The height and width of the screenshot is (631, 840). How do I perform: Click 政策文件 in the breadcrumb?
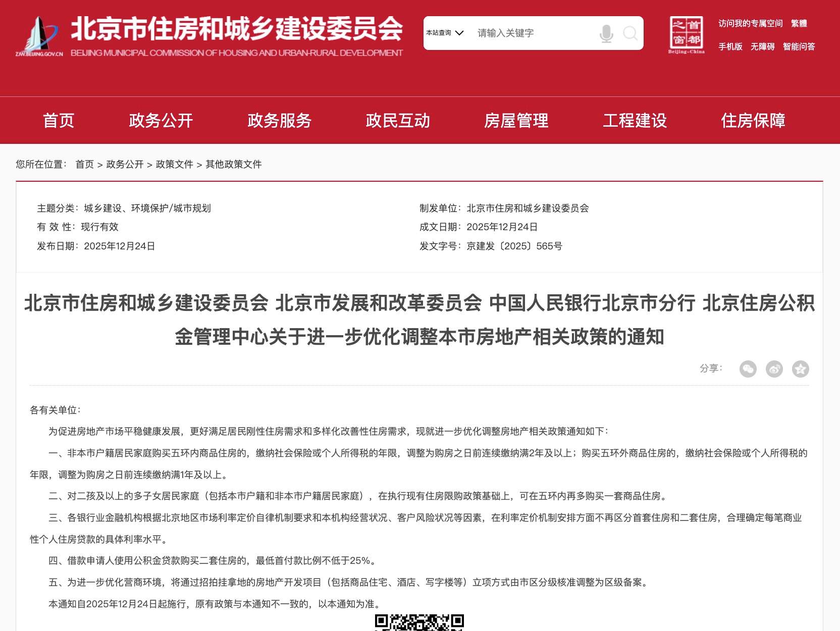tap(174, 165)
